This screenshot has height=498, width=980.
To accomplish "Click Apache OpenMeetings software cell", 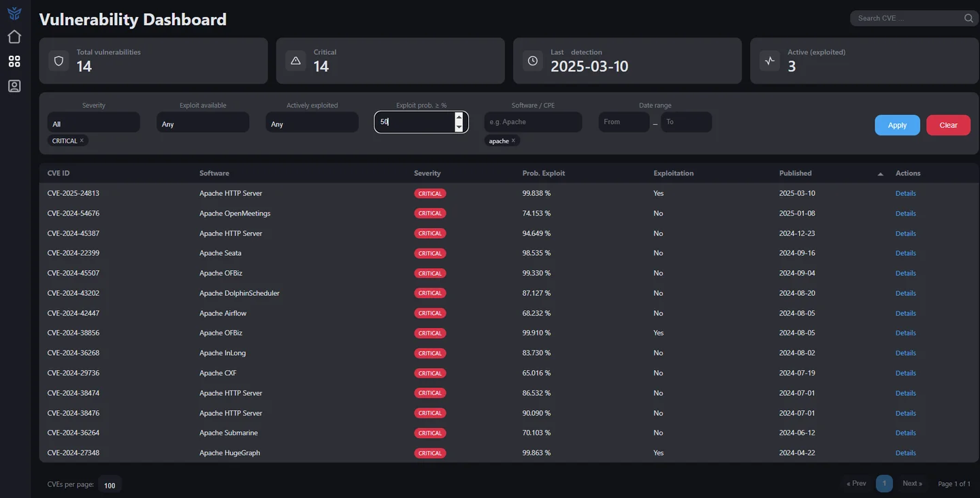I will point(235,214).
